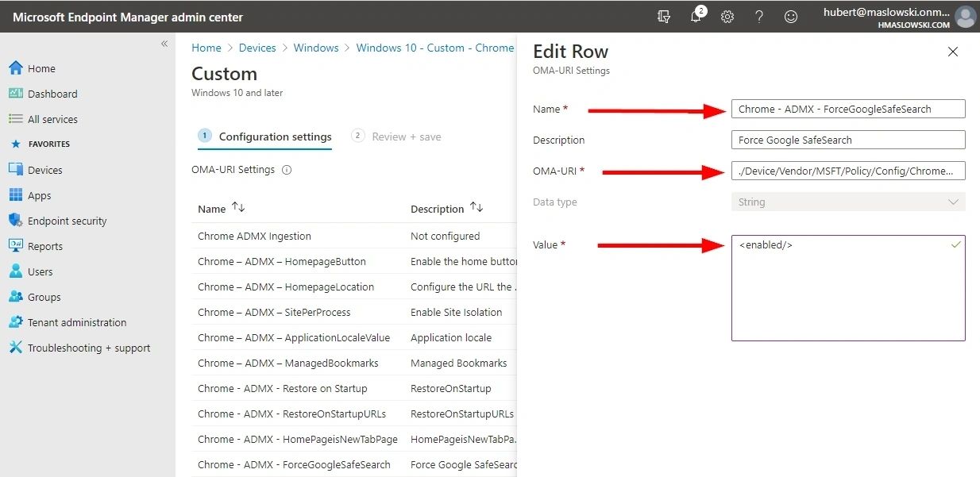
Task: Select the Review + save step tab
Action: click(x=396, y=137)
